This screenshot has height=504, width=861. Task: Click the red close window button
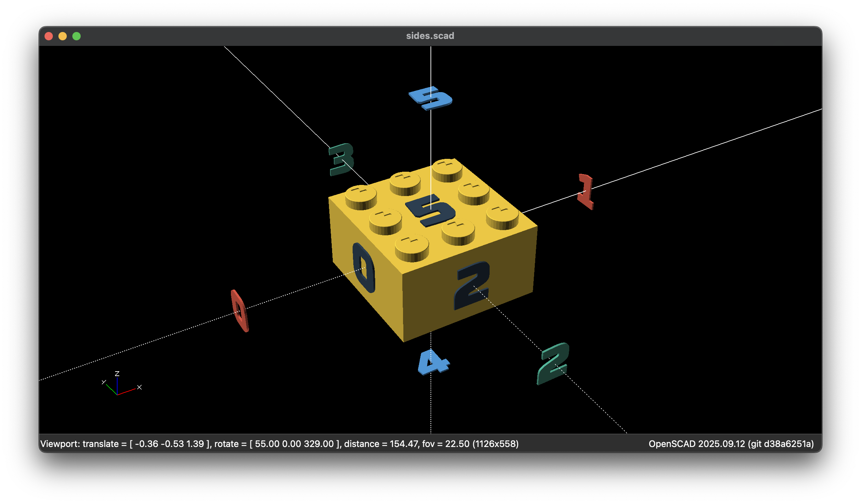pyautogui.click(x=49, y=36)
